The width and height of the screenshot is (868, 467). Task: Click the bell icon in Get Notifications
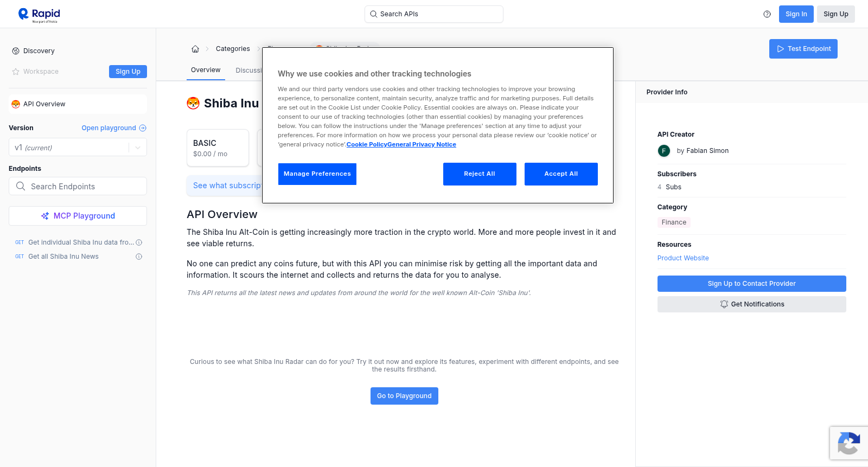point(724,304)
